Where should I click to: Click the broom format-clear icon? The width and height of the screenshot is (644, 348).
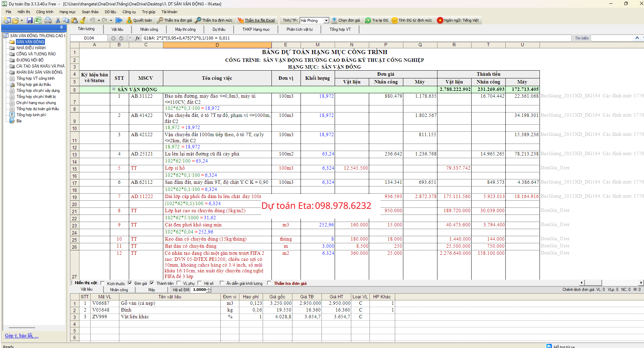coord(82,20)
